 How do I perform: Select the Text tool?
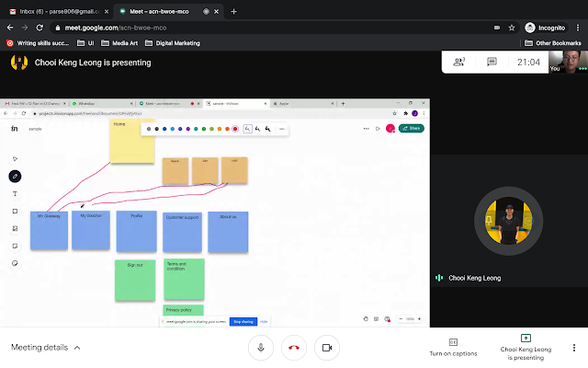(15, 194)
